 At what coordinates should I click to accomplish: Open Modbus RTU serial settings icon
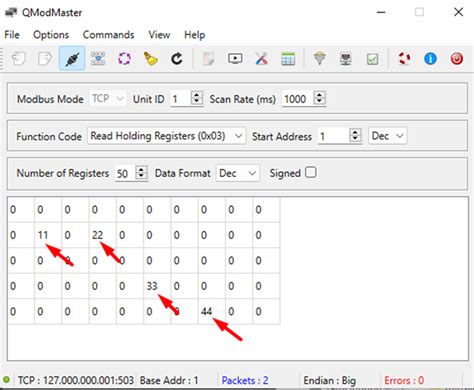click(x=319, y=59)
